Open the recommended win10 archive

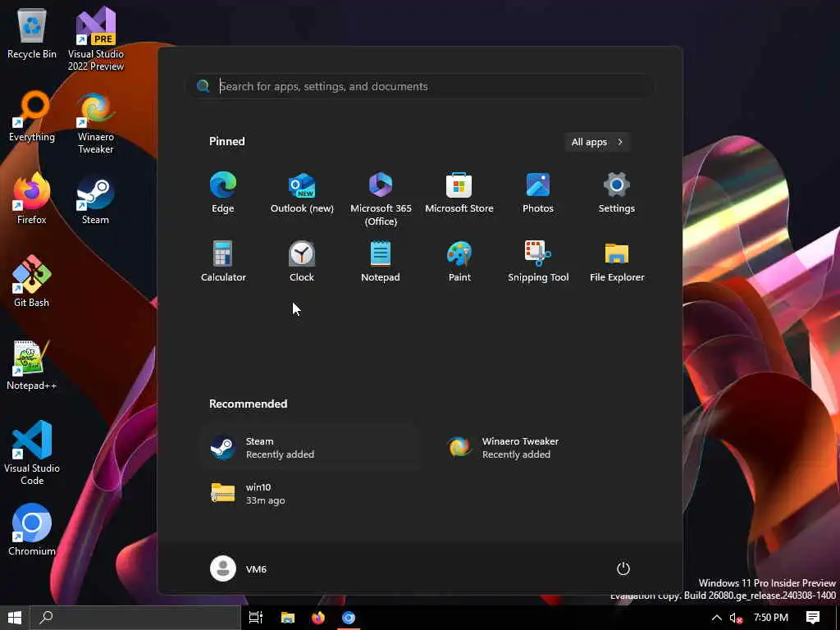tap(309, 493)
